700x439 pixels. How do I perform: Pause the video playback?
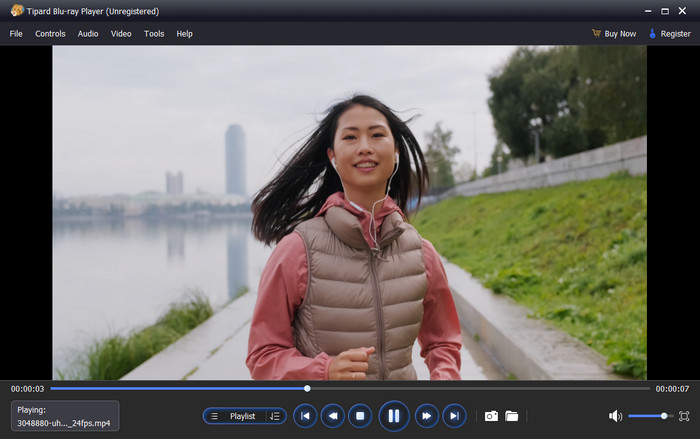point(393,416)
